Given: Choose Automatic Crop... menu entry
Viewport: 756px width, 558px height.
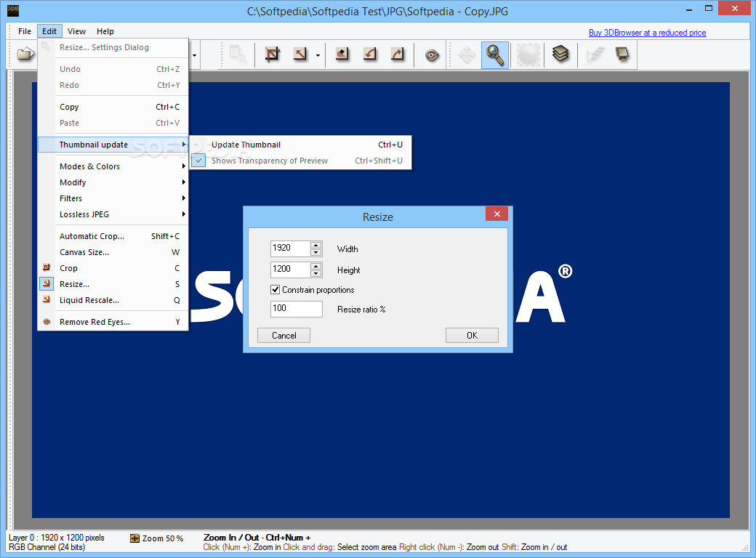Looking at the screenshot, I should [113, 236].
